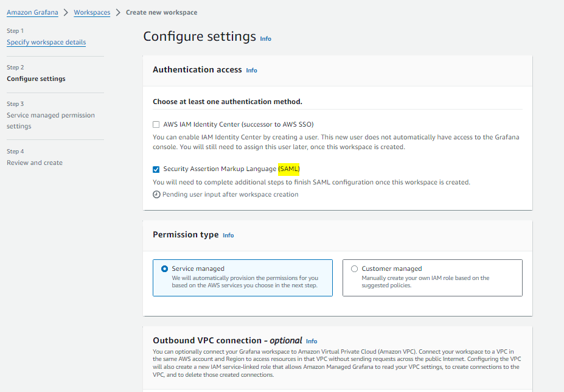Open Info beside Outbound VPC connection
The image size is (564, 392).
[312, 341]
